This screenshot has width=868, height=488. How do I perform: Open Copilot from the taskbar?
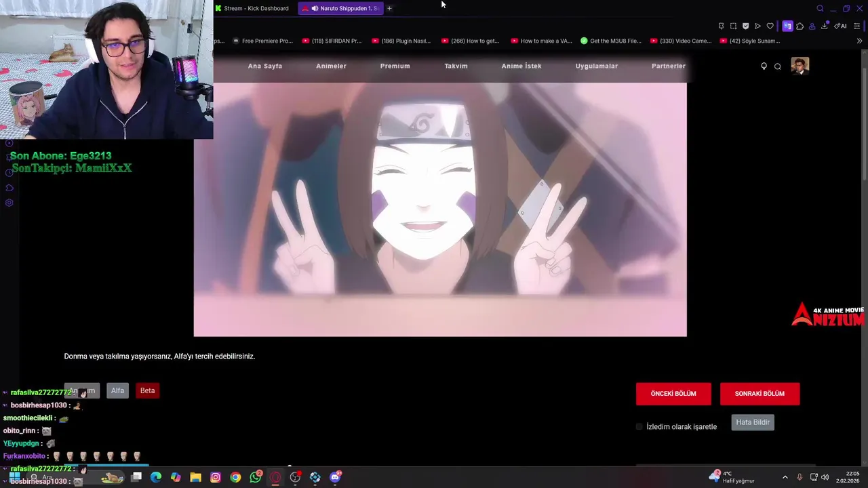pyautogui.click(x=176, y=477)
